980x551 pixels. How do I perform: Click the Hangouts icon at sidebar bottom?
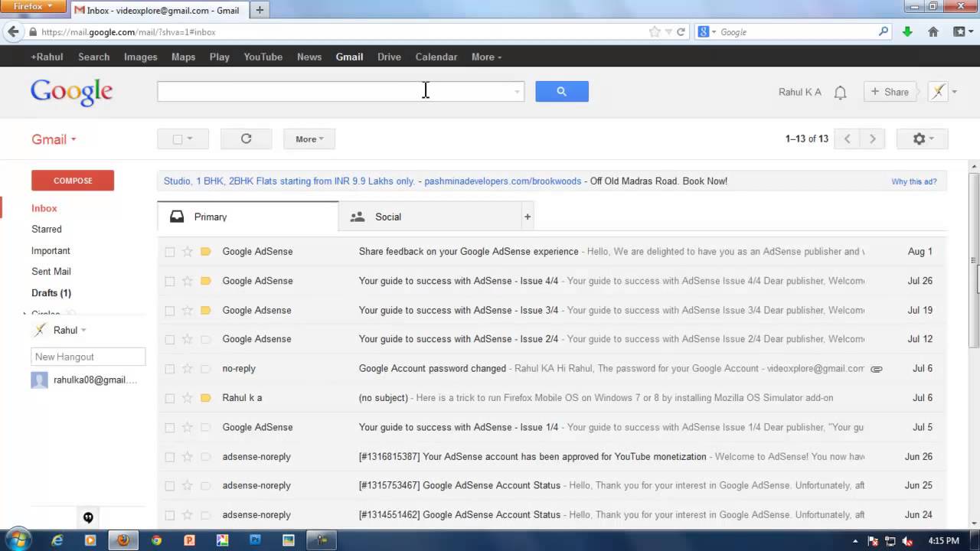tap(88, 518)
